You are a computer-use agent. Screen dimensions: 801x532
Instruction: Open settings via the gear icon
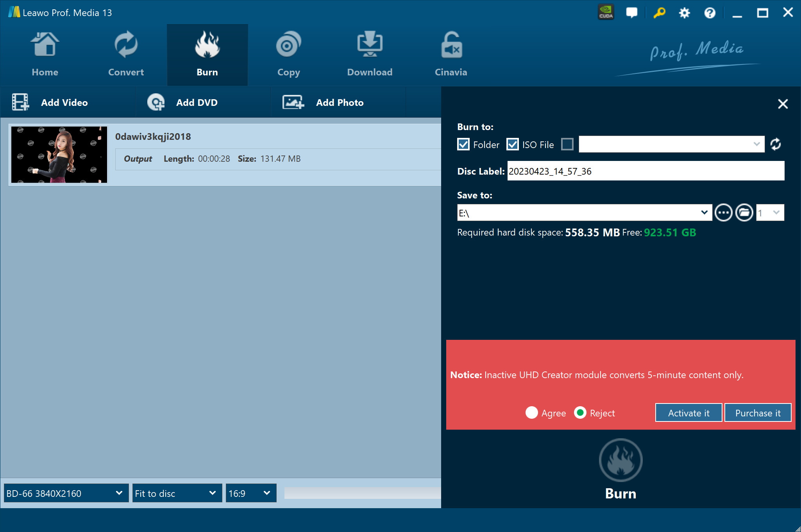click(x=684, y=13)
